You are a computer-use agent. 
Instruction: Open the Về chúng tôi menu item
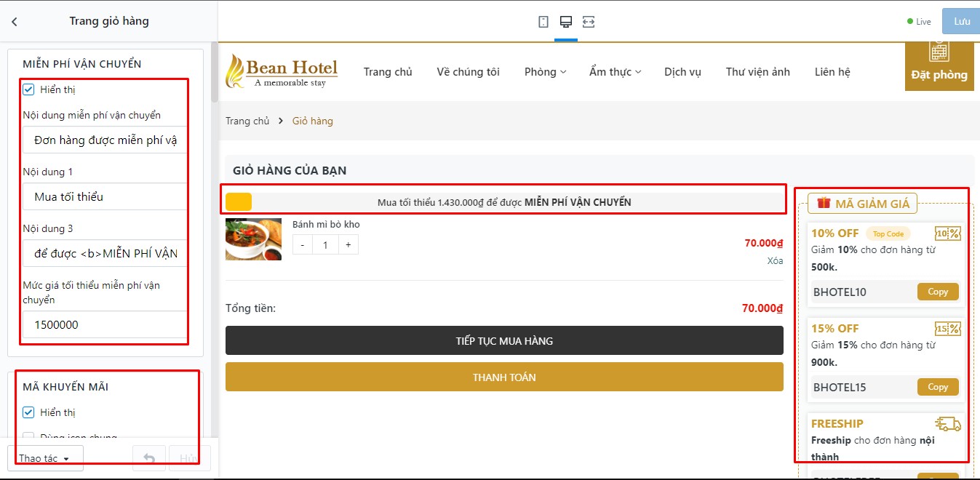[x=469, y=71]
